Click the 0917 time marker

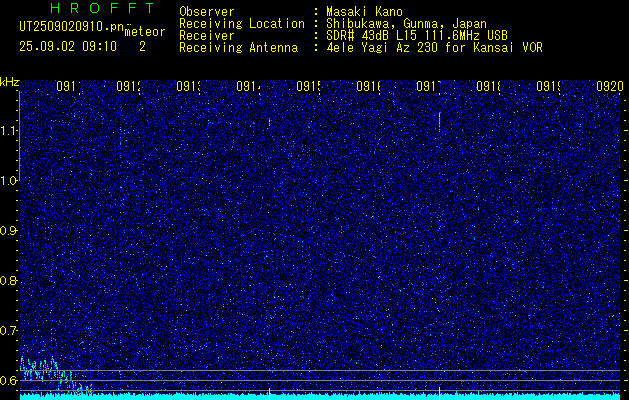point(428,86)
